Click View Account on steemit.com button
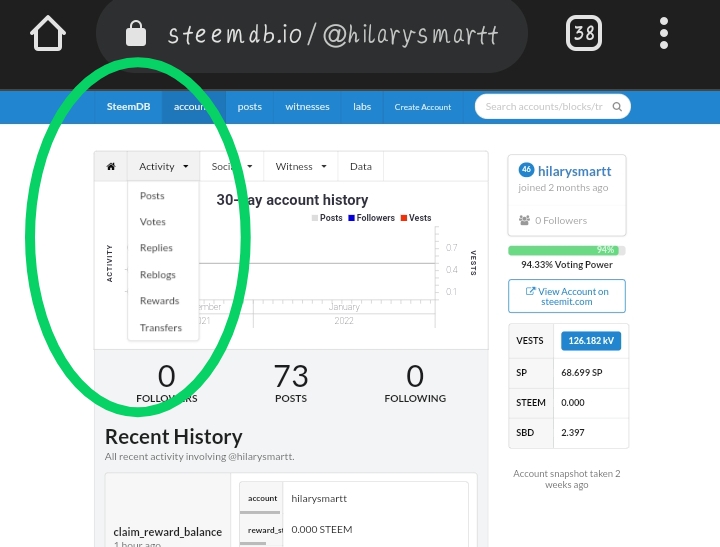This screenshot has height=547, width=720. [567, 296]
